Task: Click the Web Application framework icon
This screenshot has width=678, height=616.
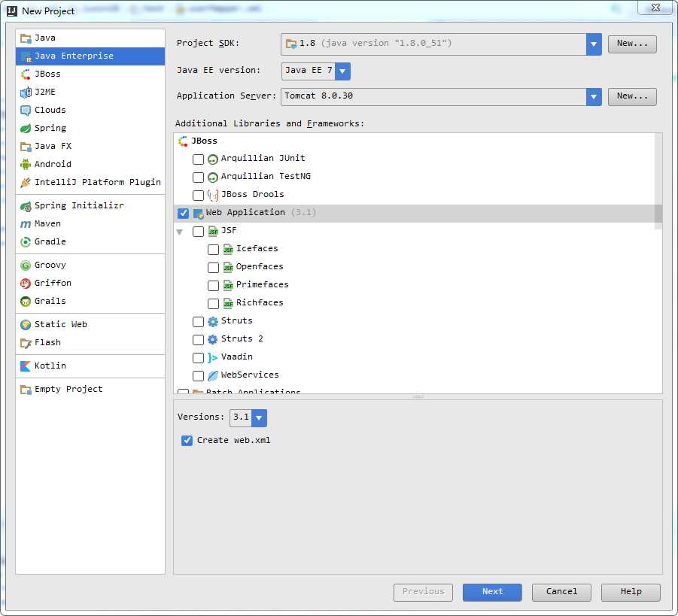Action: [x=198, y=213]
